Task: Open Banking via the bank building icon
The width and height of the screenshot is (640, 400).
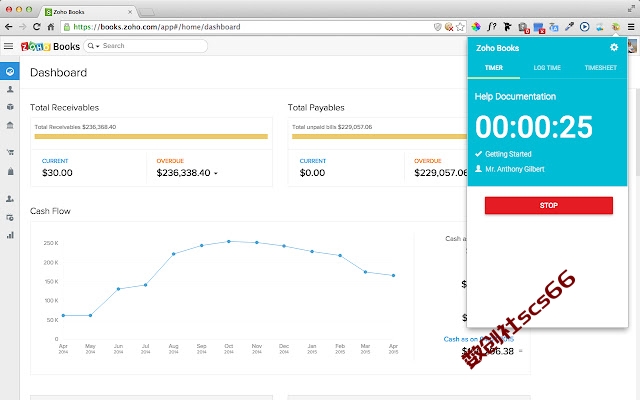Action: click(10, 125)
